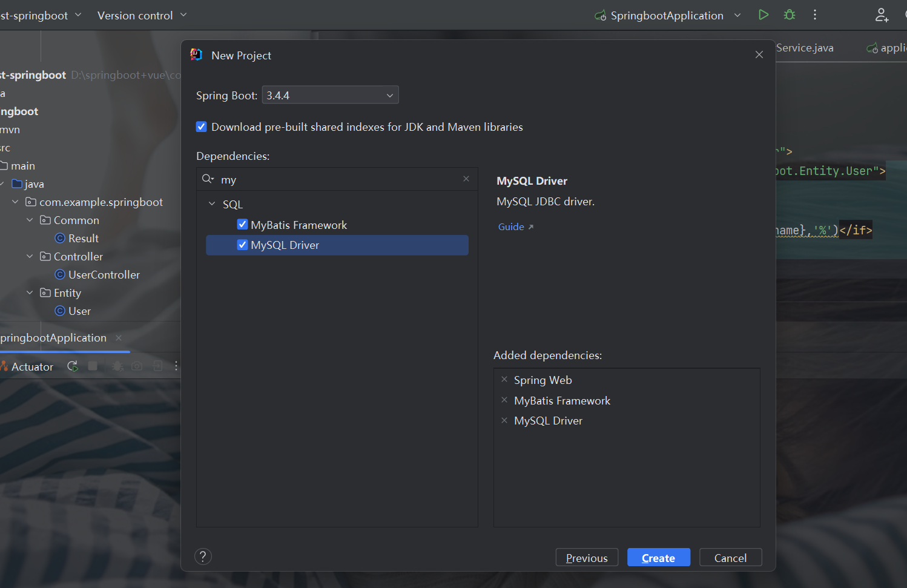Collapse the Common package node
The image size is (907, 588).
point(30,220)
